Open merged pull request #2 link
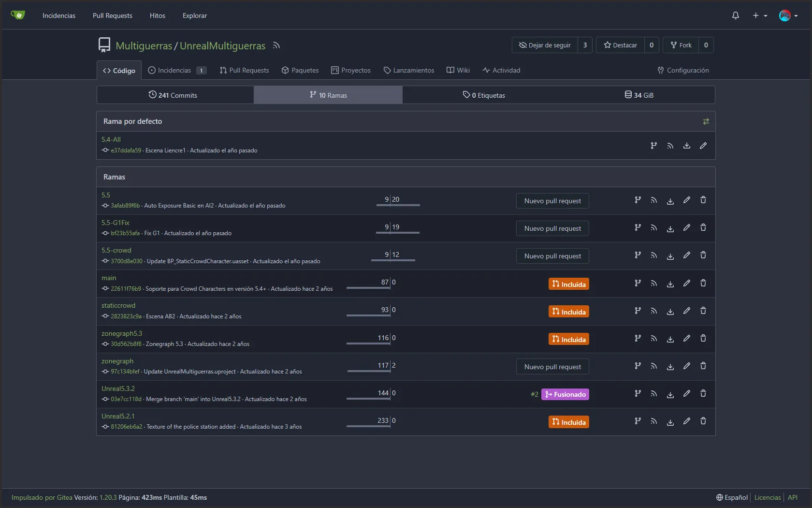This screenshot has width=812, height=508. (x=534, y=394)
